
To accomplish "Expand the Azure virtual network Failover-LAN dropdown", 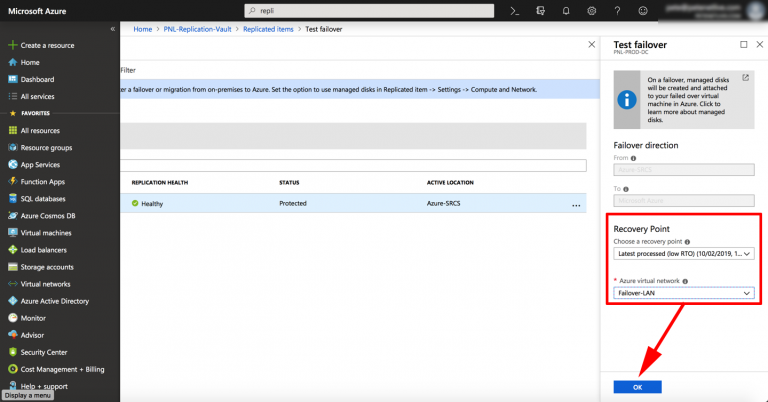I will point(684,293).
